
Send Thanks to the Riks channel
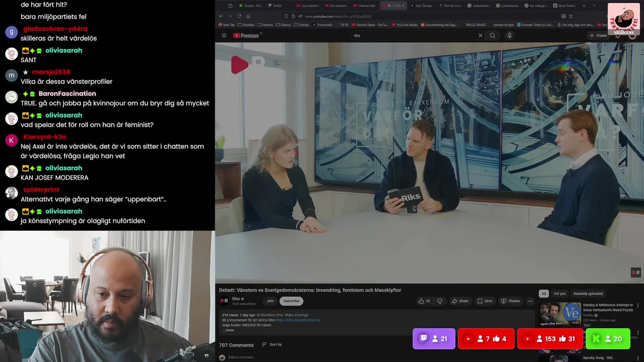coord(510,301)
